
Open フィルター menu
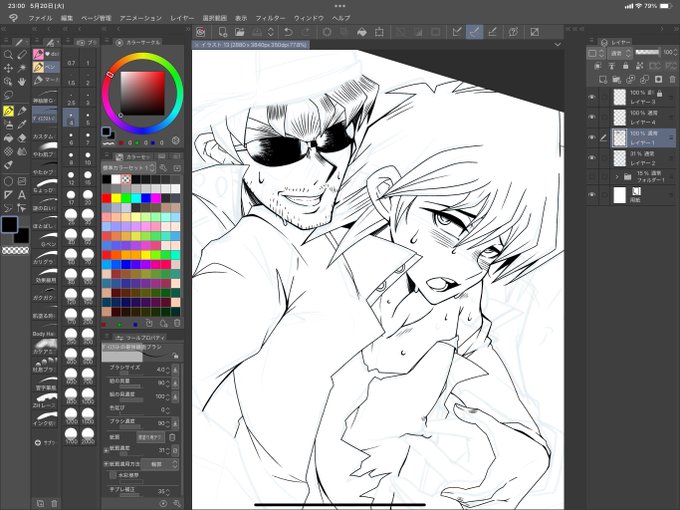click(270, 18)
